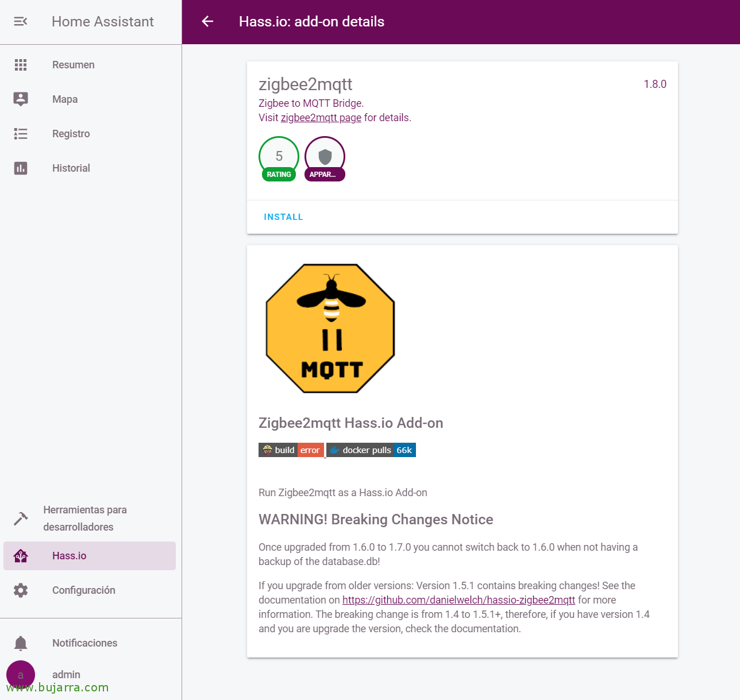
Task: Follow the zigbee2mqtt page link
Action: pos(321,118)
